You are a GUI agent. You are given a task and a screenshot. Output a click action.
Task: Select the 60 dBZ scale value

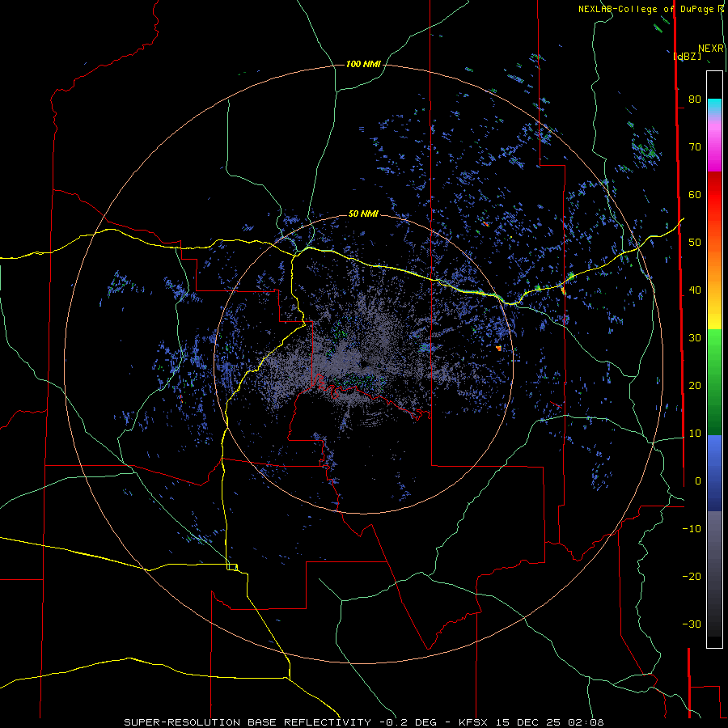coord(695,194)
